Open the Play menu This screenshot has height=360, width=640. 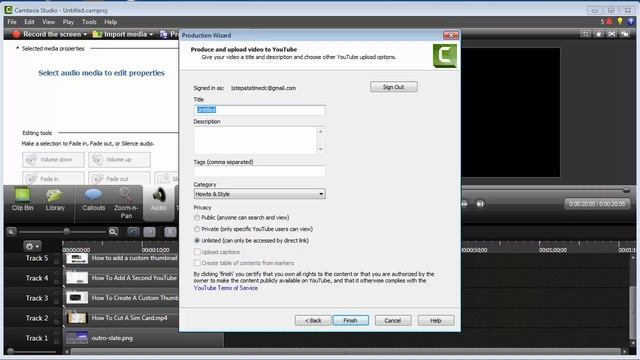[x=68, y=22]
